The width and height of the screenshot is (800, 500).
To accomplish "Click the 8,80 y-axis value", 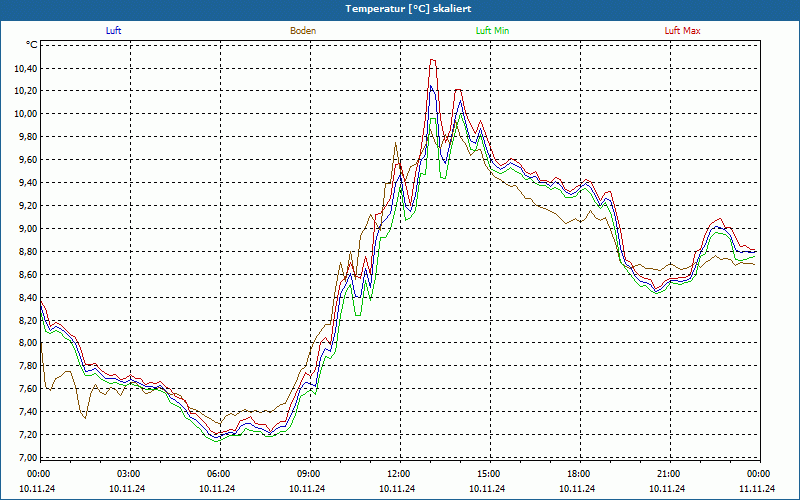I will point(29,252).
